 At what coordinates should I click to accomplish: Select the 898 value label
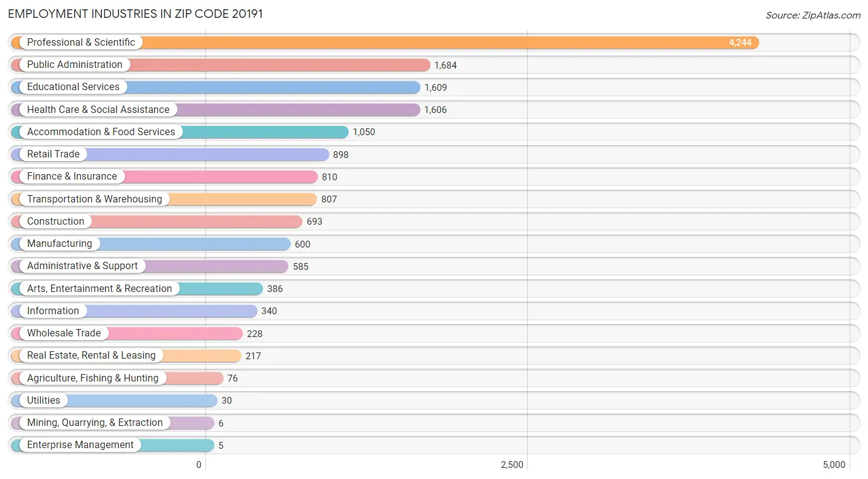coord(341,155)
